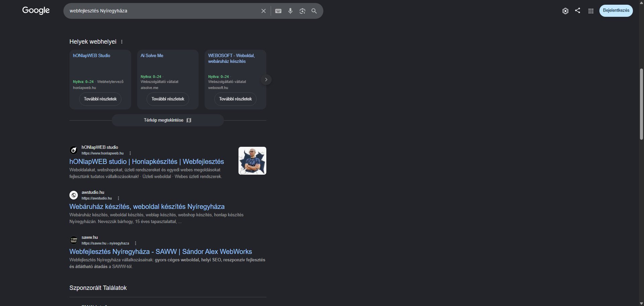Viewport: 644px width, 306px height.
Task: Click További részletek for Ai Solve Me
Action: [x=168, y=99]
